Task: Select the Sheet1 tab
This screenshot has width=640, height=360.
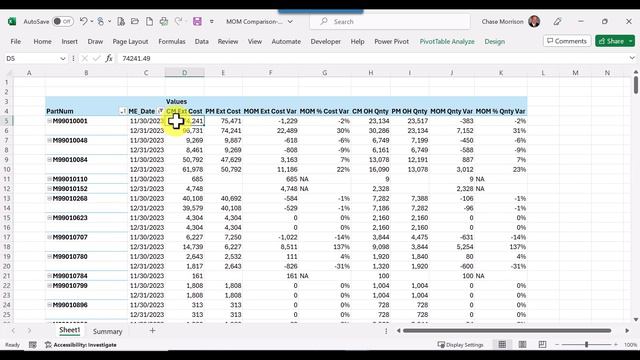Action: 69,331
